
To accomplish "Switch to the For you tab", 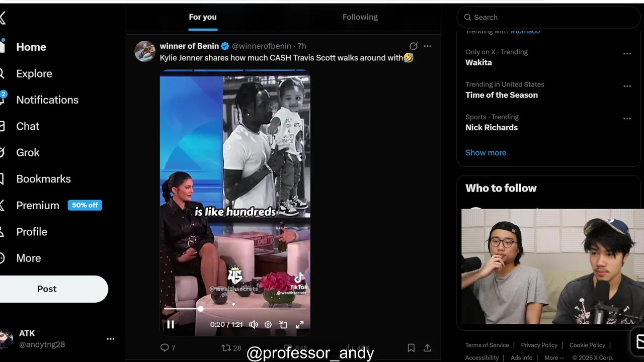I will 203,17.
